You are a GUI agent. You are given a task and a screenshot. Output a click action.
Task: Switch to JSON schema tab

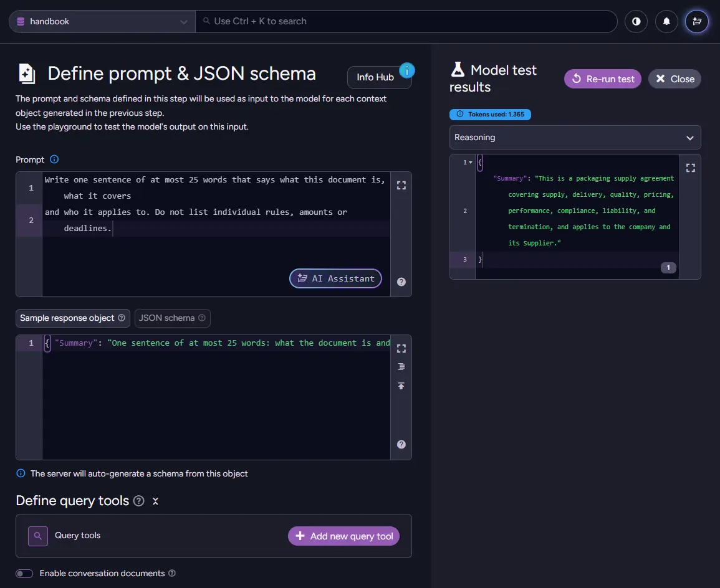pos(172,318)
